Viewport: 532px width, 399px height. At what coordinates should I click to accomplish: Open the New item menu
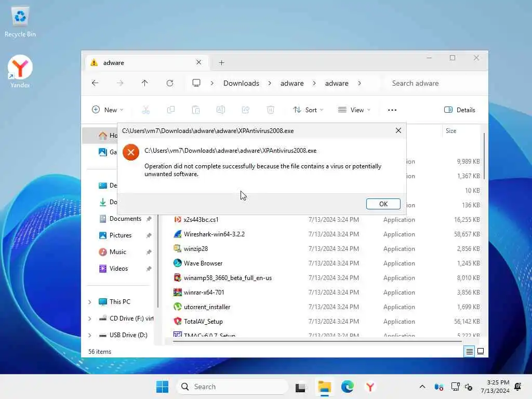[x=108, y=110]
